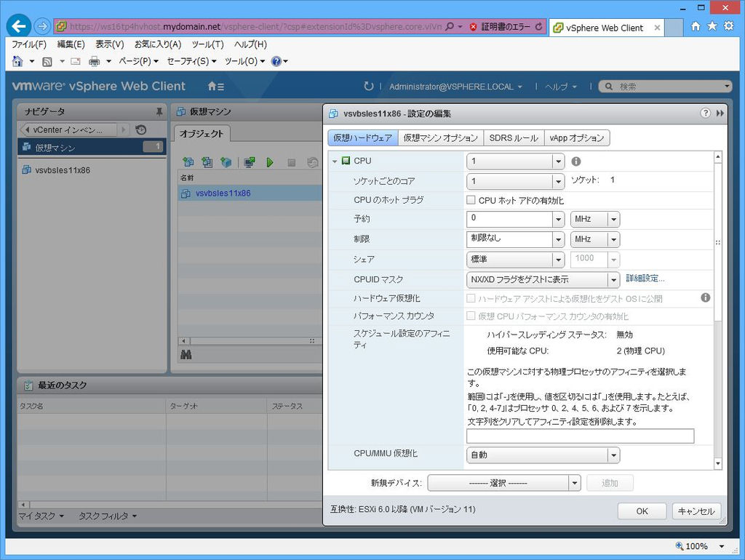Viewport: 745px width, 560px height.
Task: Click the address bar refresh icon
Action: [538, 27]
